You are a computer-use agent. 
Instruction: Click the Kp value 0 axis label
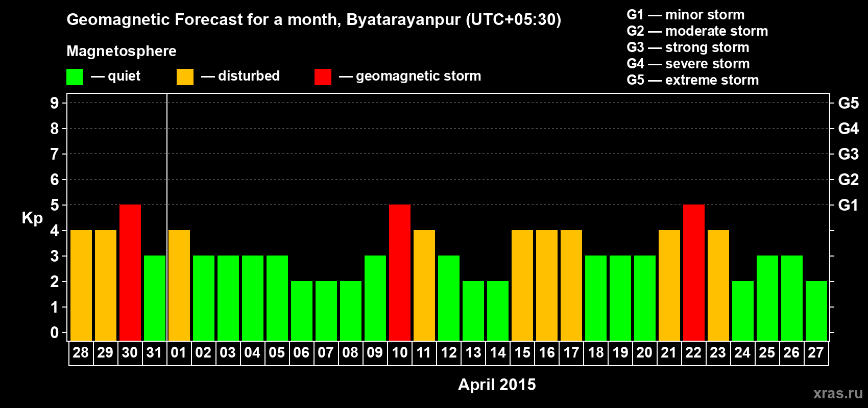[x=55, y=333]
